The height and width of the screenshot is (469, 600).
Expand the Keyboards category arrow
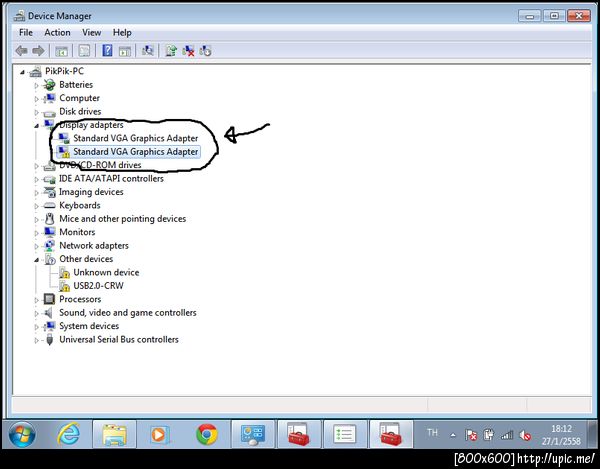point(36,206)
